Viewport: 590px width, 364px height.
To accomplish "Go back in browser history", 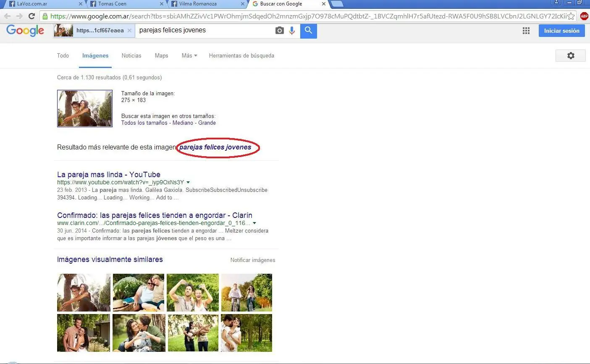I will [x=8, y=16].
